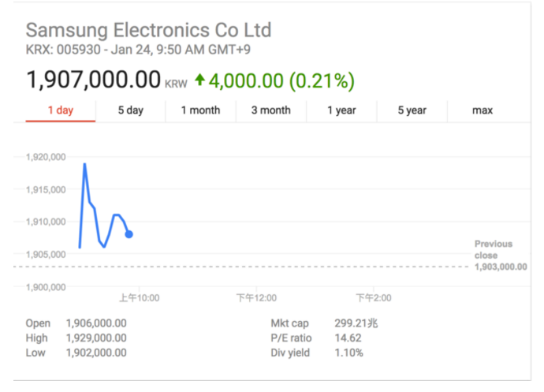
Task: Click the Samsung Electronics Co Ltd title
Action: click(148, 30)
